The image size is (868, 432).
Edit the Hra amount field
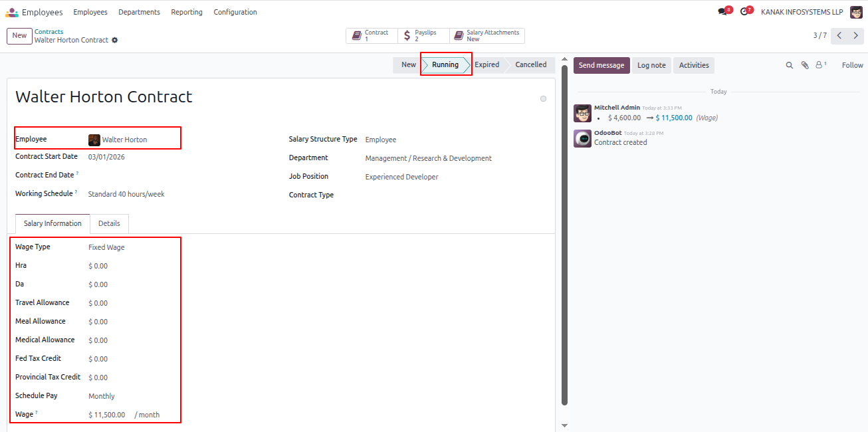(x=98, y=266)
